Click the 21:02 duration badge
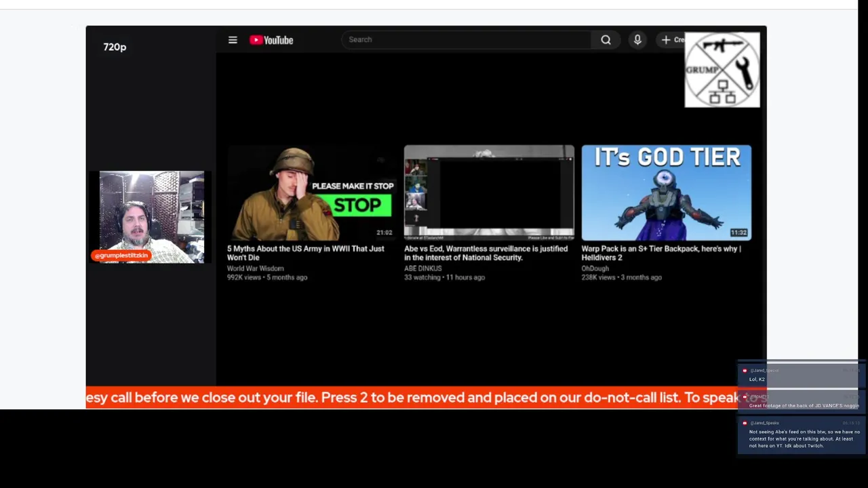This screenshot has width=868, height=488. click(x=384, y=232)
